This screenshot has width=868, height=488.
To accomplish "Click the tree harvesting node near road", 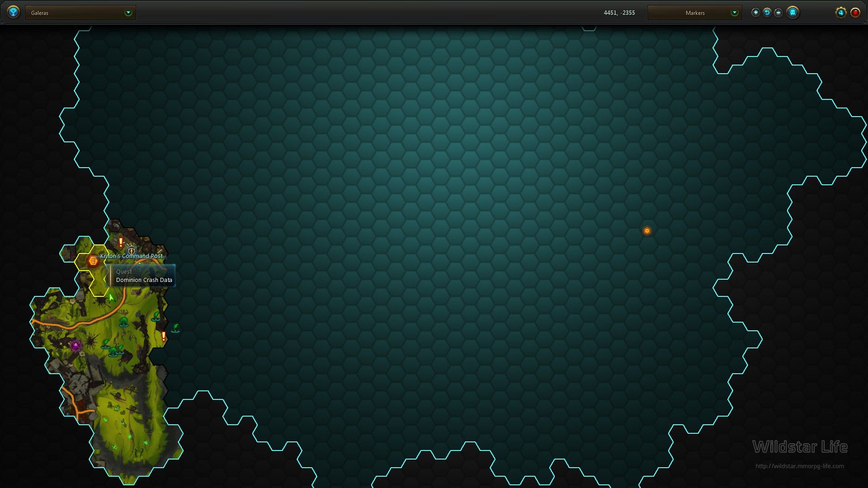I will tap(123, 322).
